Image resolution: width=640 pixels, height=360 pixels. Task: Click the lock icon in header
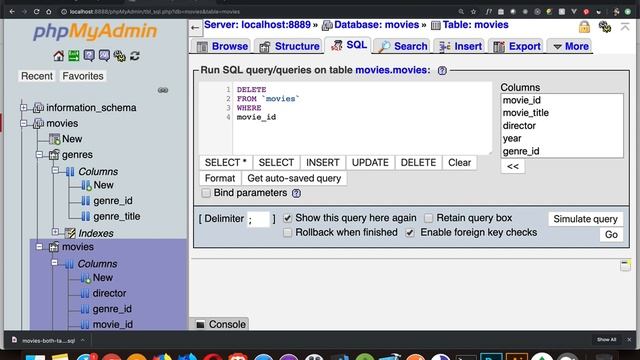[584, 27]
